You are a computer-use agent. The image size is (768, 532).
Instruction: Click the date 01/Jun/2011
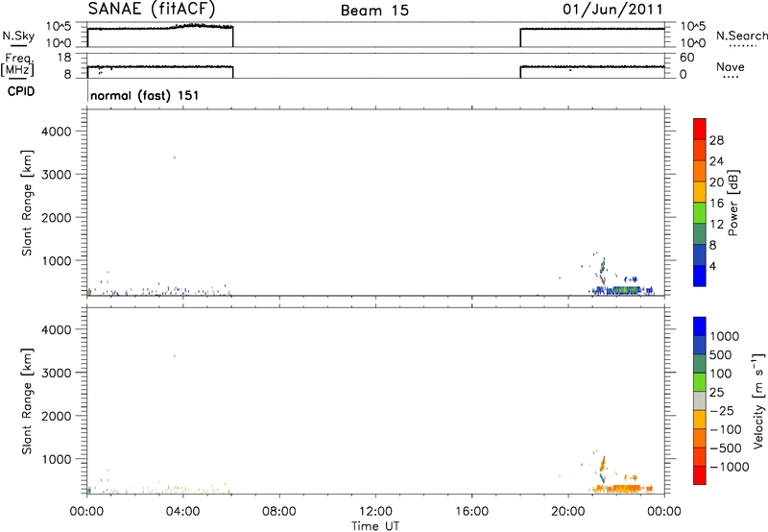[x=612, y=10]
